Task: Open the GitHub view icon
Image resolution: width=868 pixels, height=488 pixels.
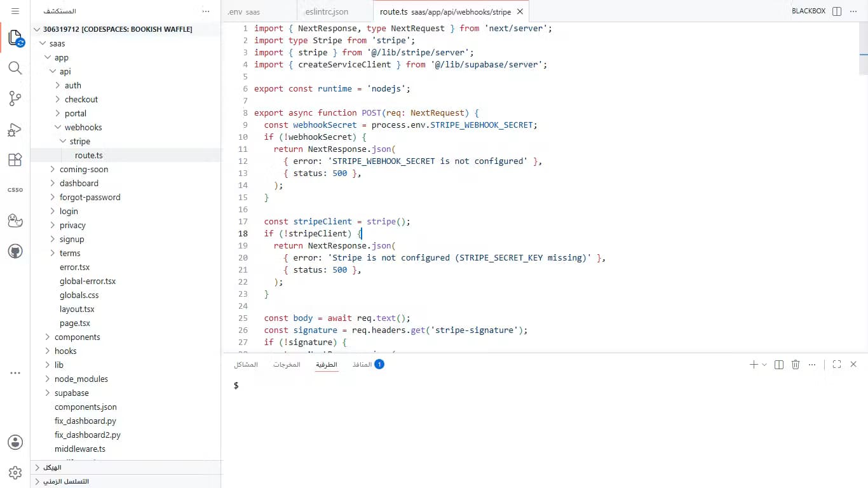Action: (x=15, y=251)
